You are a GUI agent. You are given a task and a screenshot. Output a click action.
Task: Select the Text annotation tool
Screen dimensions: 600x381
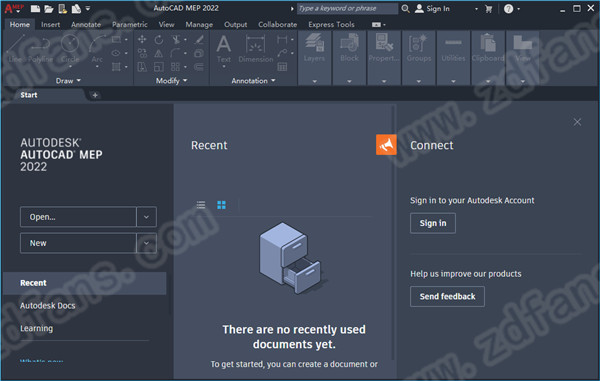[224, 50]
